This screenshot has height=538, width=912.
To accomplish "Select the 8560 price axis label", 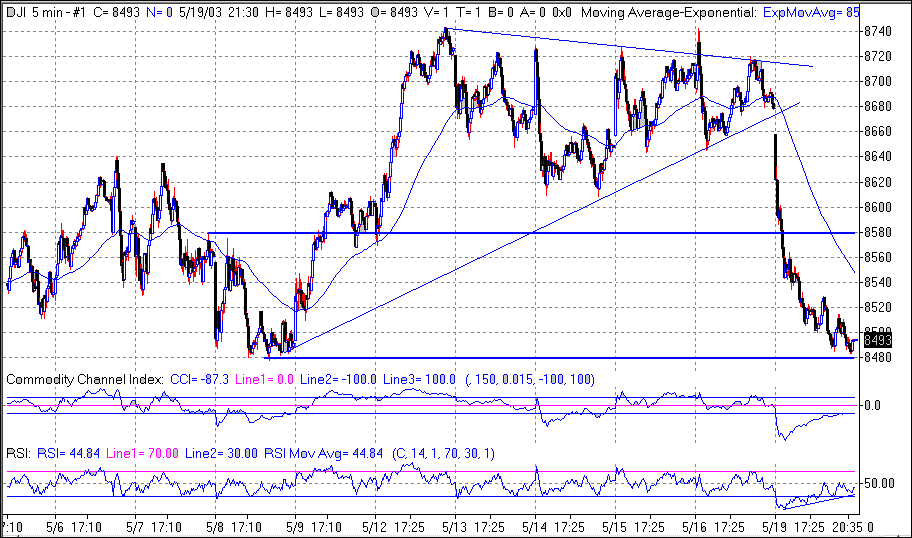I will [x=878, y=257].
